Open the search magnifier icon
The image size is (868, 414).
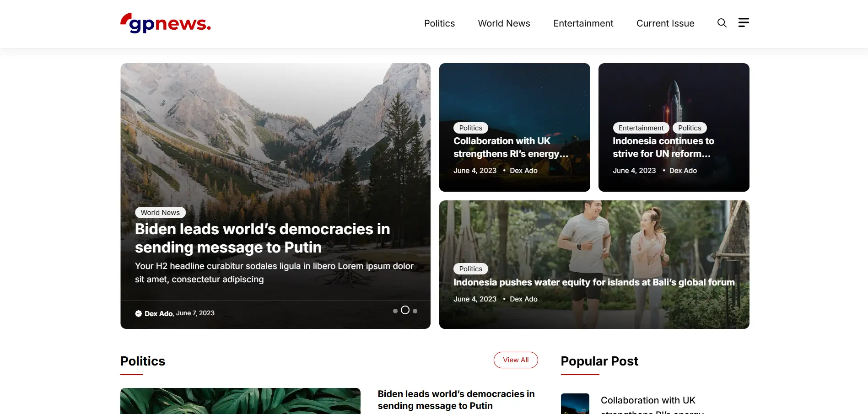[x=722, y=23]
